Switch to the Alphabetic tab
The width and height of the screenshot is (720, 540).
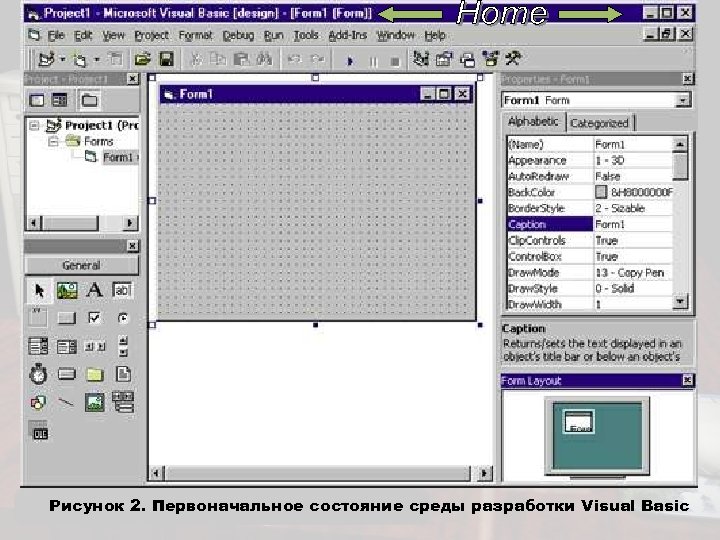tap(533, 122)
